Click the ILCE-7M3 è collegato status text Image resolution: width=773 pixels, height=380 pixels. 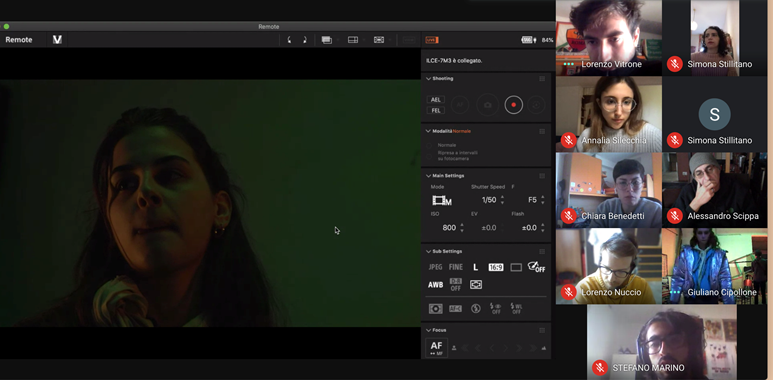(454, 61)
